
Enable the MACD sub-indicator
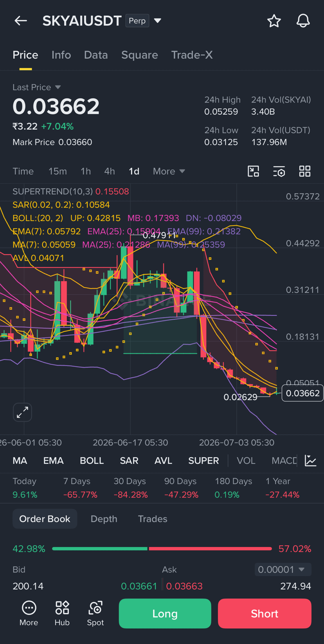click(x=284, y=461)
